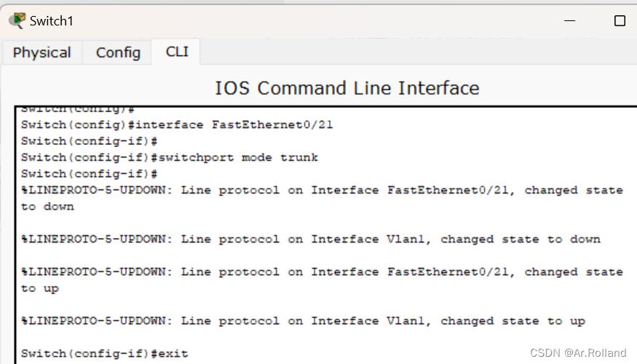This screenshot has width=637, height=364.
Task: Switch to the Physical tab
Action: coord(41,52)
